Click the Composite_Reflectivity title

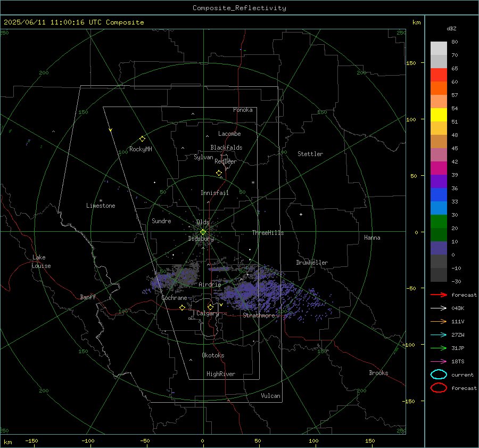[239, 8]
